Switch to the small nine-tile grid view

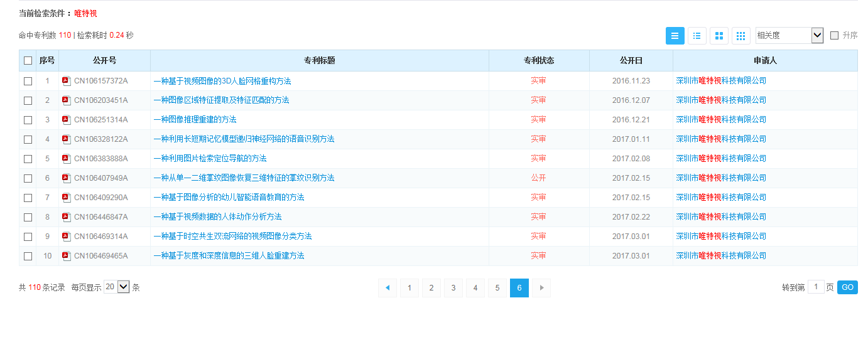click(x=741, y=36)
